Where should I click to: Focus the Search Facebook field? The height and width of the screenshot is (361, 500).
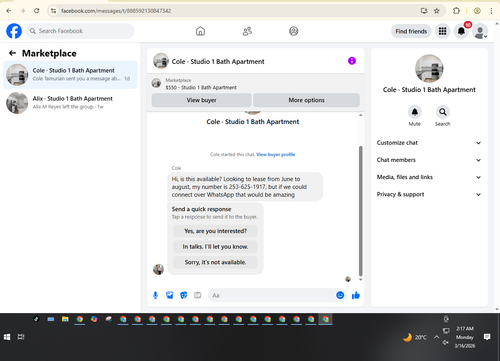point(80,31)
